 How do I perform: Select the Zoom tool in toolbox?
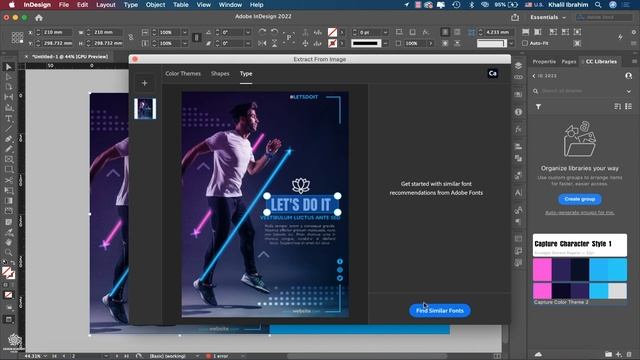(x=9, y=252)
